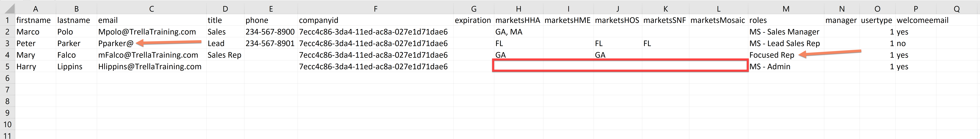Select Harry's companyid cell
The width and height of the screenshot is (980, 139).
click(375, 67)
